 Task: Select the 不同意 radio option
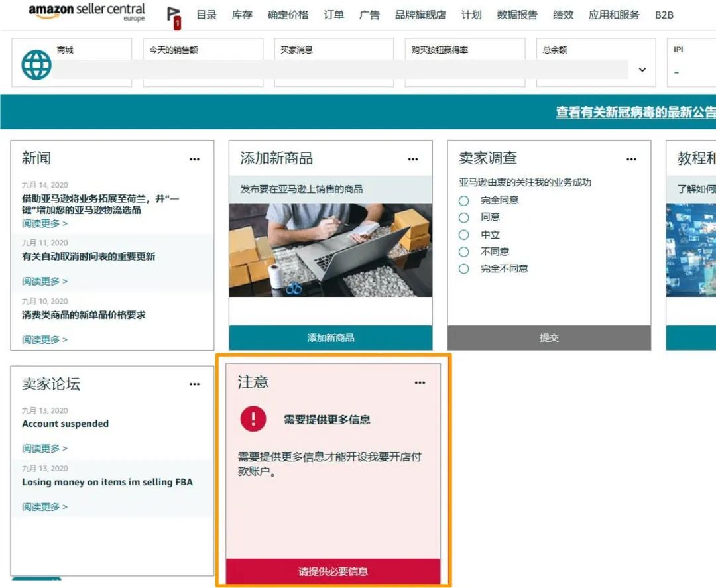click(464, 251)
